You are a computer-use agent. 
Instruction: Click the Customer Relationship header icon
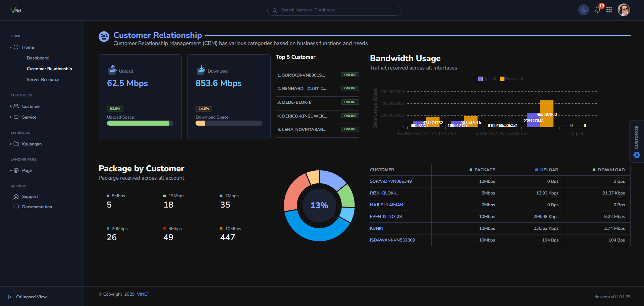[104, 37]
